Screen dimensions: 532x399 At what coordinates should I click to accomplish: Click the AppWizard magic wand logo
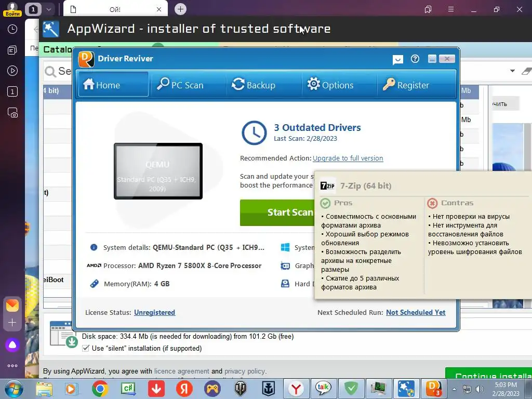pyautogui.click(x=51, y=29)
